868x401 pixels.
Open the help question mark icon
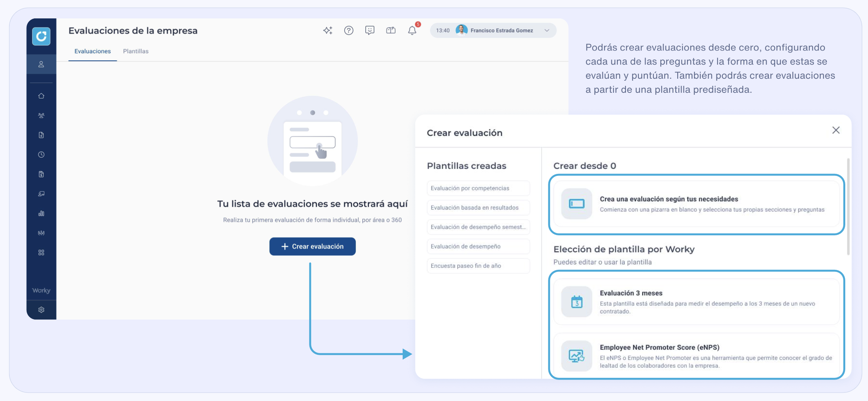point(349,31)
